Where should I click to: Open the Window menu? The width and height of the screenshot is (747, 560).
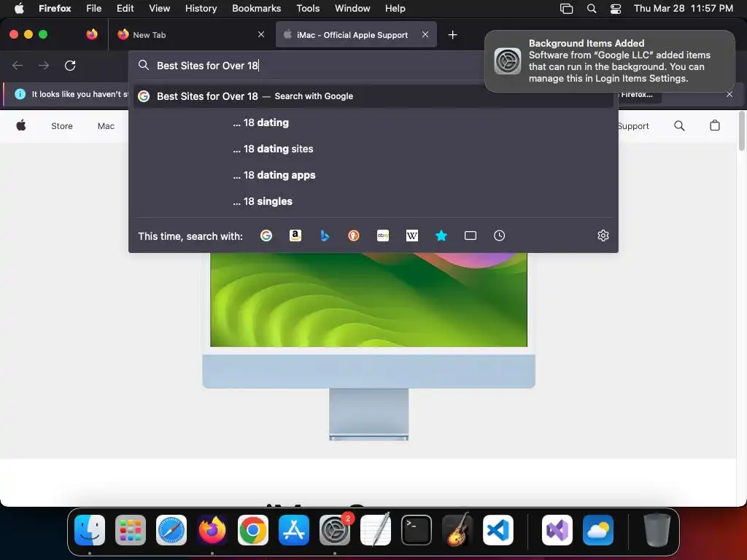pyautogui.click(x=352, y=9)
